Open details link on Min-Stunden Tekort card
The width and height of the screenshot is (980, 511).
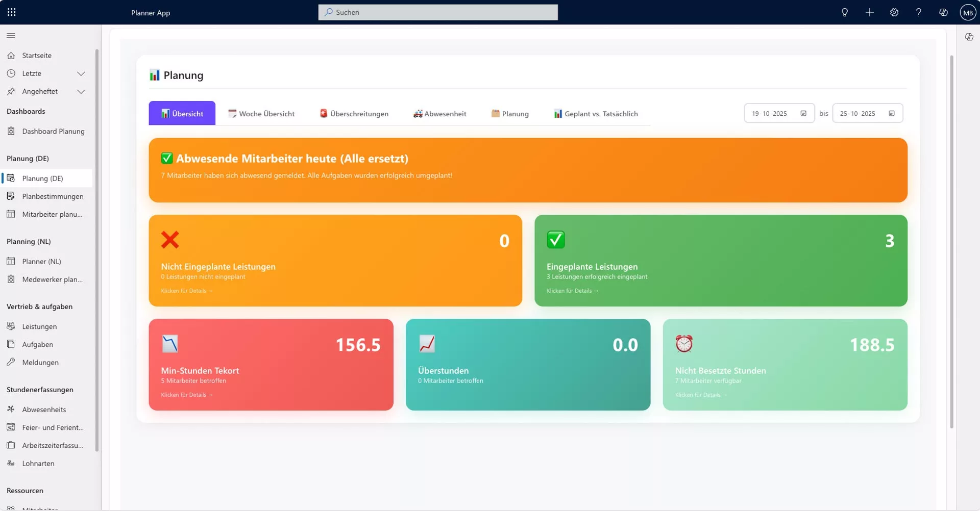[x=187, y=395]
